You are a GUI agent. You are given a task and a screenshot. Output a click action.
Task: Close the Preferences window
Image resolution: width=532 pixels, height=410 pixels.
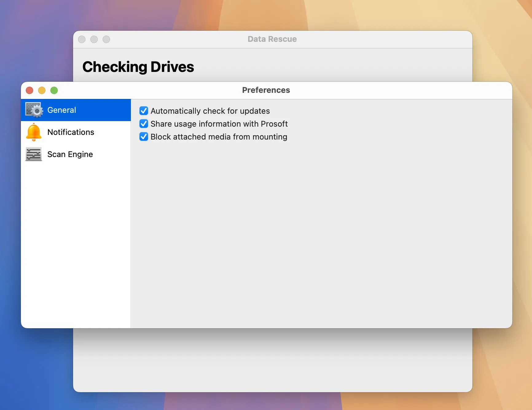click(29, 90)
